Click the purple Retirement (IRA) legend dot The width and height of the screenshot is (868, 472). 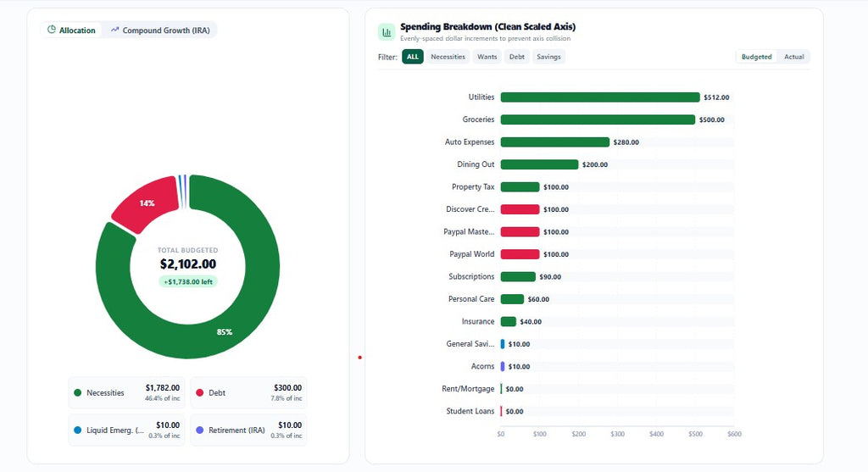[200, 430]
